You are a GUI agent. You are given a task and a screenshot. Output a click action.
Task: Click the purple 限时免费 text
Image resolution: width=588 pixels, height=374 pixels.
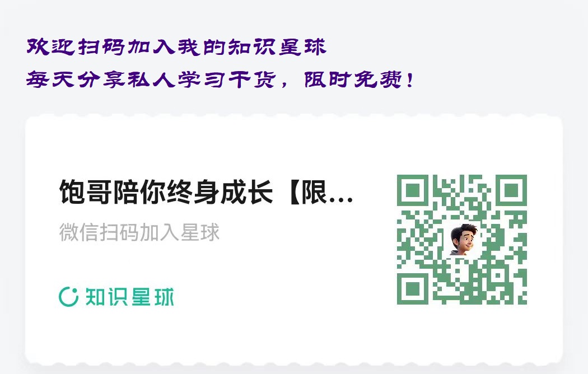pyautogui.click(x=353, y=80)
